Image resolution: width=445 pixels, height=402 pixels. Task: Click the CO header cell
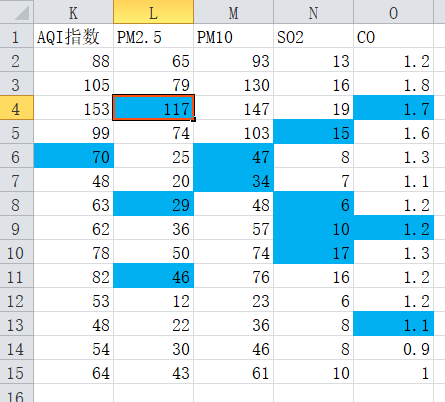394,36
